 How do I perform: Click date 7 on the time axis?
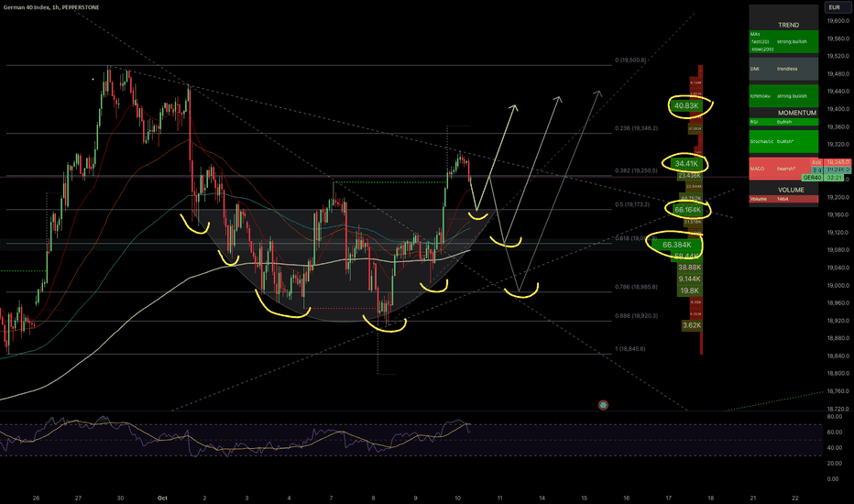coord(331,498)
